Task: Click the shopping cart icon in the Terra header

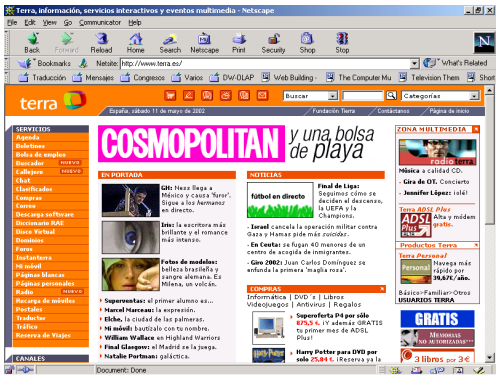Action: (170, 96)
